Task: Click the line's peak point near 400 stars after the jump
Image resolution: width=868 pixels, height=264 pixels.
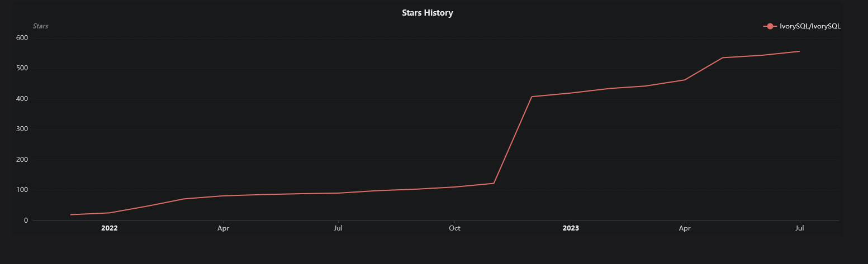Action: pos(532,97)
